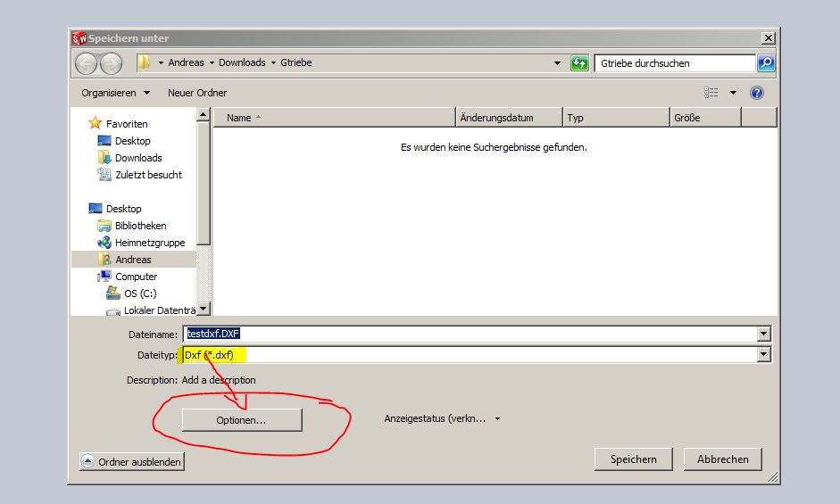The width and height of the screenshot is (840, 504).
Task: Click the Abbrechen button
Action: click(x=723, y=459)
